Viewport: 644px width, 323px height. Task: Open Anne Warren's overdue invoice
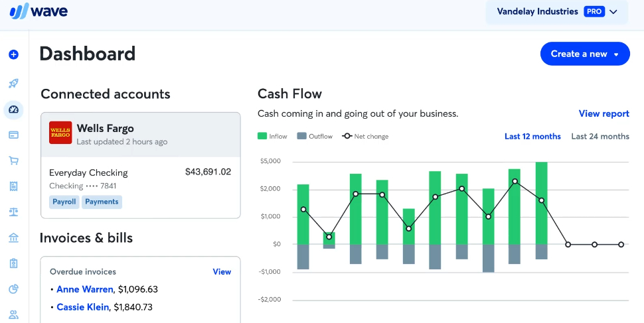click(x=85, y=289)
